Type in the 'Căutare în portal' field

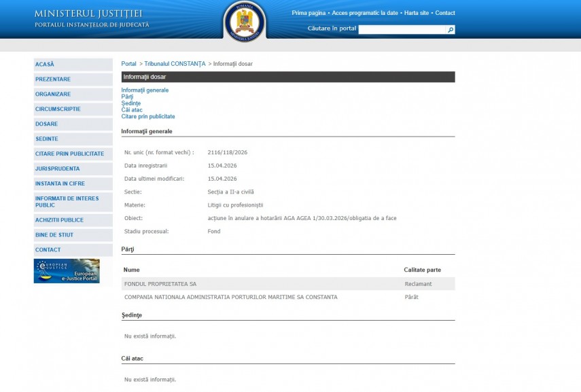pyautogui.click(x=402, y=30)
